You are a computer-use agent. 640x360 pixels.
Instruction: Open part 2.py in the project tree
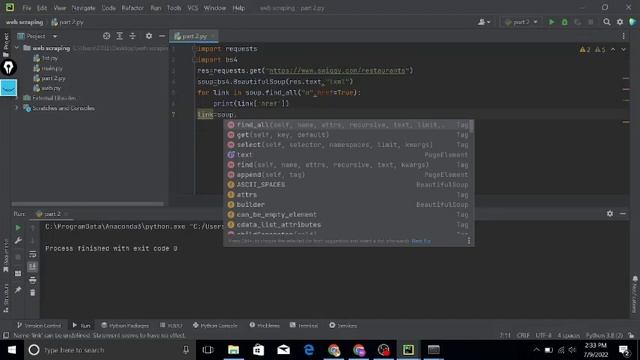[53, 78]
